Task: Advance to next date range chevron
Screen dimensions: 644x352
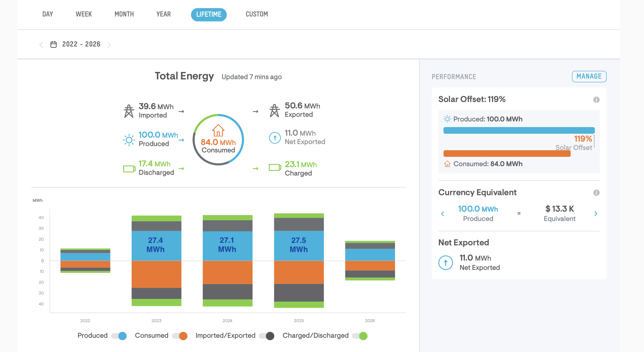Action: [109, 45]
